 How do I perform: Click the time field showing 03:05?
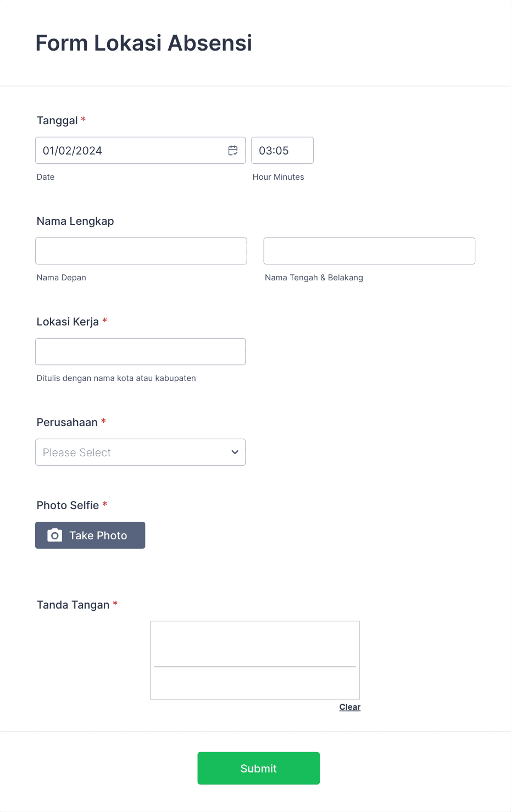pos(282,150)
